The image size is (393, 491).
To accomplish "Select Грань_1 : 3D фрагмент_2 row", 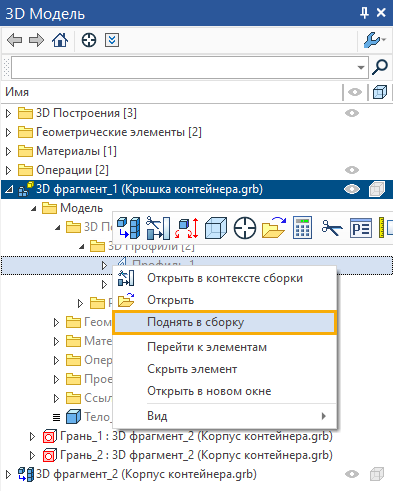I will point(196,436).
